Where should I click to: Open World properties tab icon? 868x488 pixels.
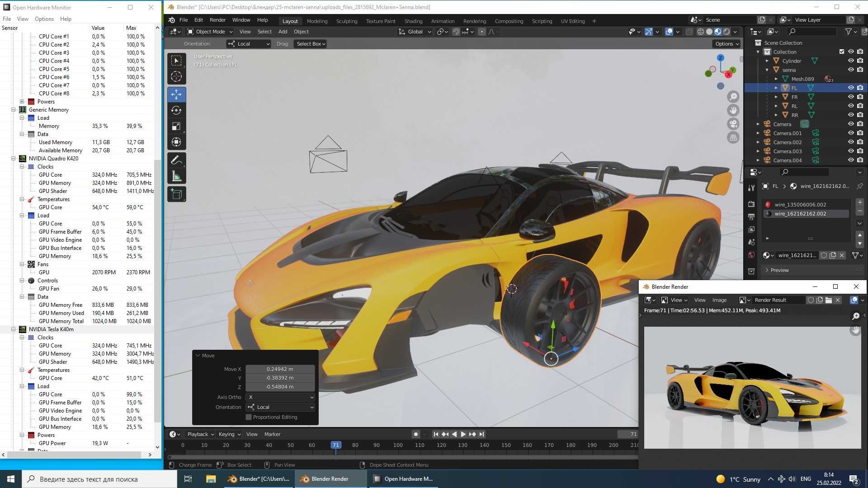tap(751, 255)
